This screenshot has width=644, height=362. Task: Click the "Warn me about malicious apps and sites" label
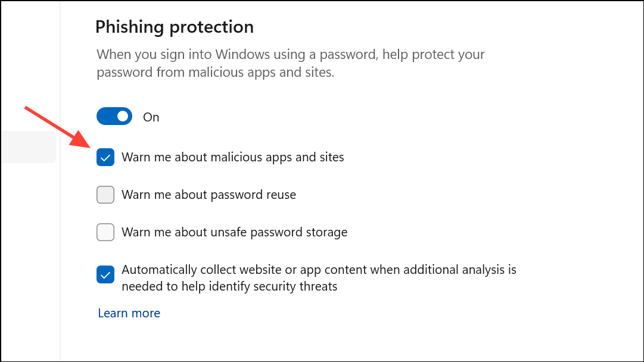[233, 158]
